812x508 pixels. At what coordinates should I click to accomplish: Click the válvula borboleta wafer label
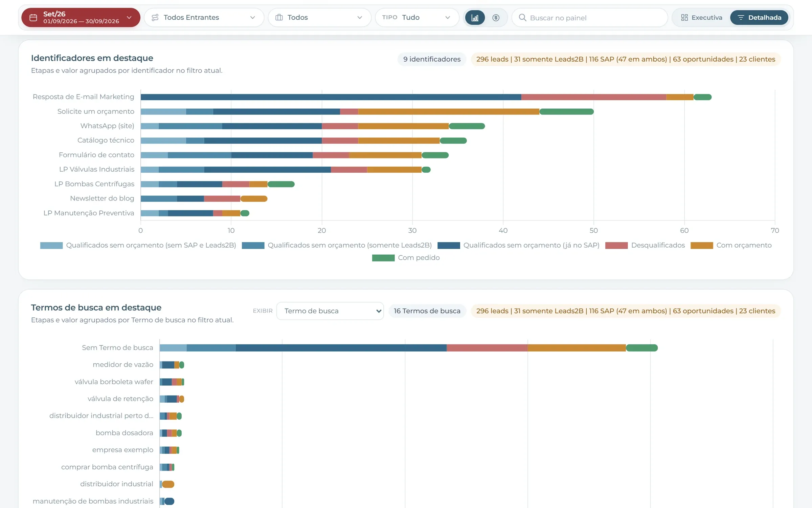coord(114,382)
